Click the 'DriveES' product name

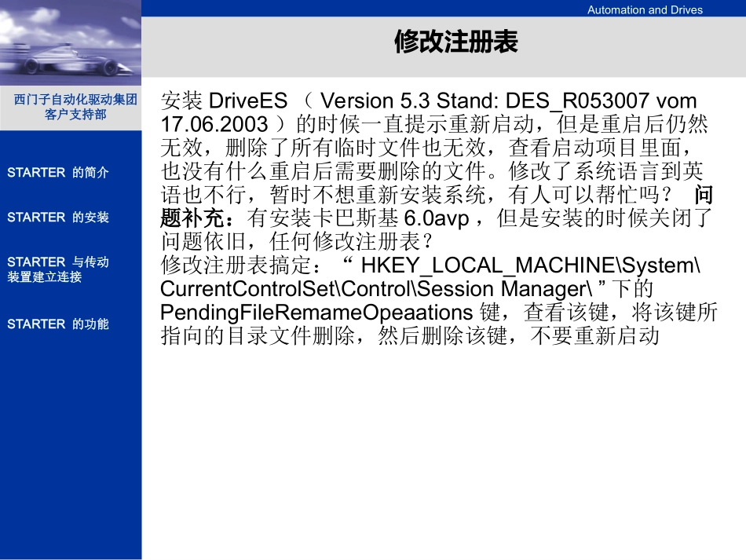pyautogui.click(x=248, y=101)
